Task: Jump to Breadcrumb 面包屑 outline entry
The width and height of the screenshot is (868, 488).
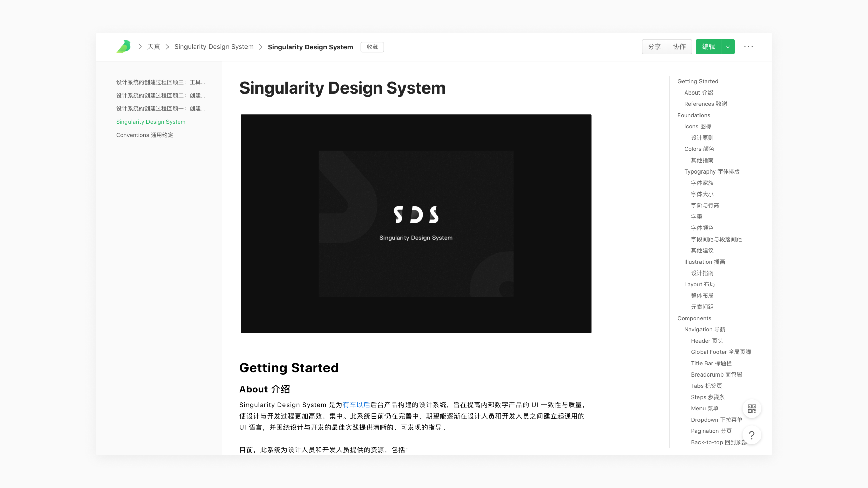Action: (716, 374)
